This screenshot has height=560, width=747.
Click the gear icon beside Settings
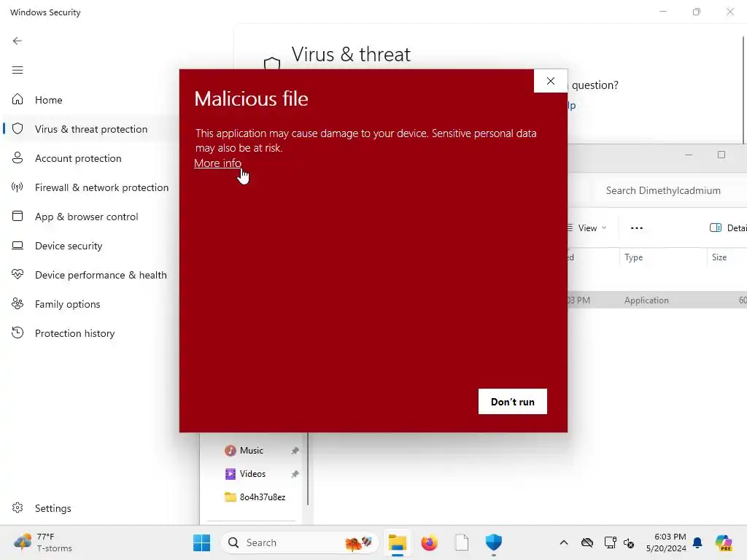(x=18, y=507)
